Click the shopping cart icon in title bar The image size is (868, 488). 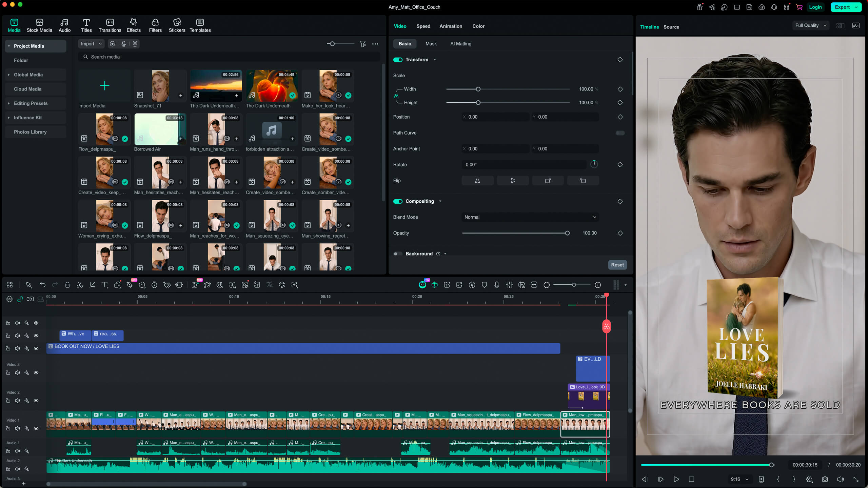click(799, 7)
